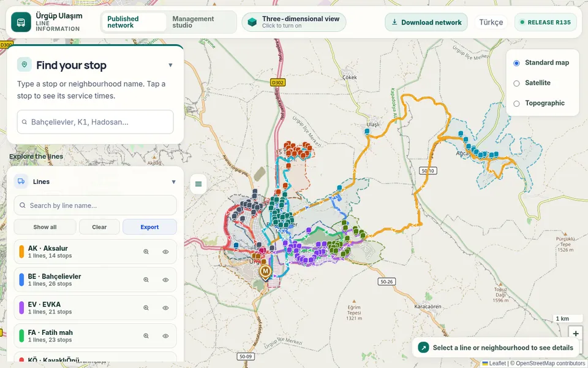
Task: Click the purple EV EVKA color swatch
Action: coord(21,308)
